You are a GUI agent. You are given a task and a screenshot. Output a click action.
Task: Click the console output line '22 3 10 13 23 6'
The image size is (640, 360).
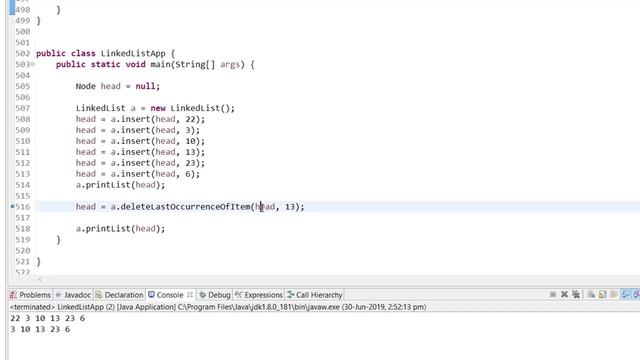pos(48,318)
